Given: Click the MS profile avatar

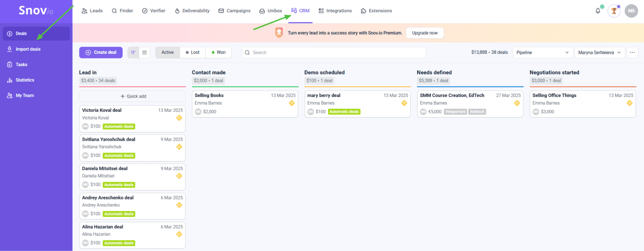Looking at the screenshot, I should click(x=631, y=11).
